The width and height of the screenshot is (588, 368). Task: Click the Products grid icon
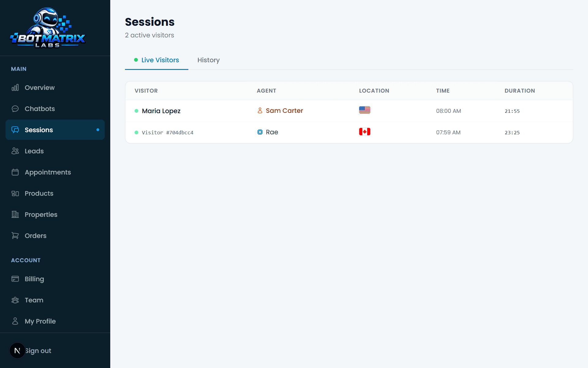[15, 194]
